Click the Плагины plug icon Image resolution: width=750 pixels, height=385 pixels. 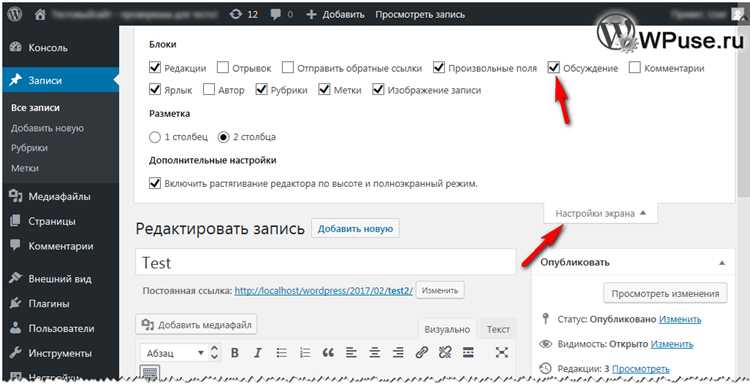pyautogui.click(x=16, y=303)
